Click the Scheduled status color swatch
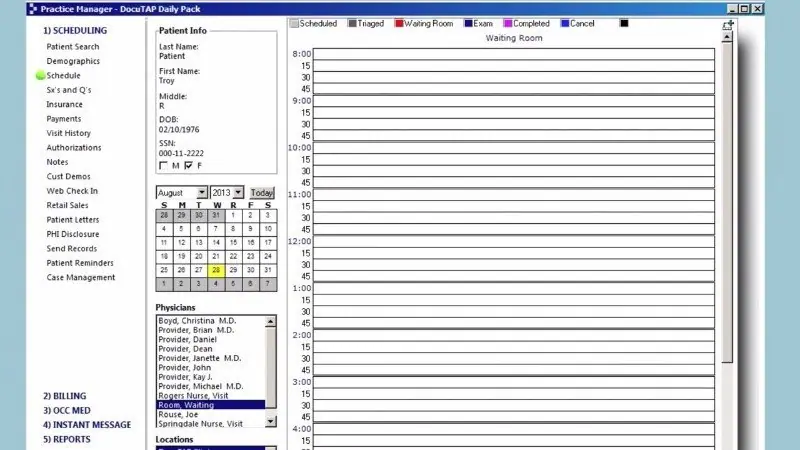The width and height of the screenshot is (800, 450). tap(294, 23)
